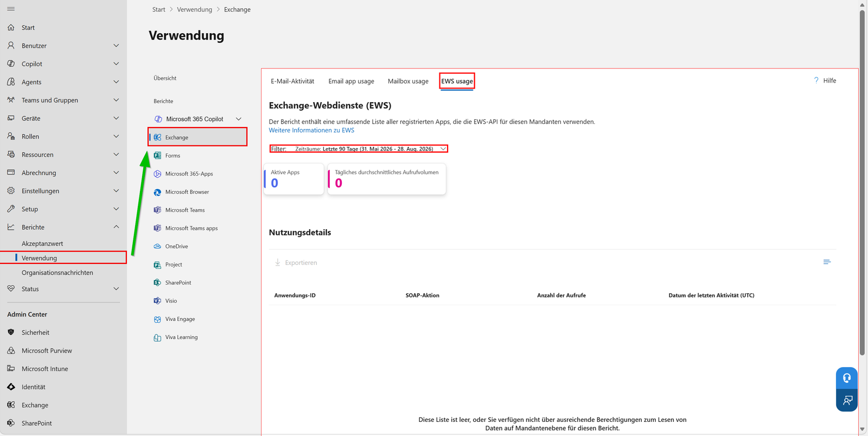
Task: Expand the Agents section chevron
Action: tap(116, 82)
